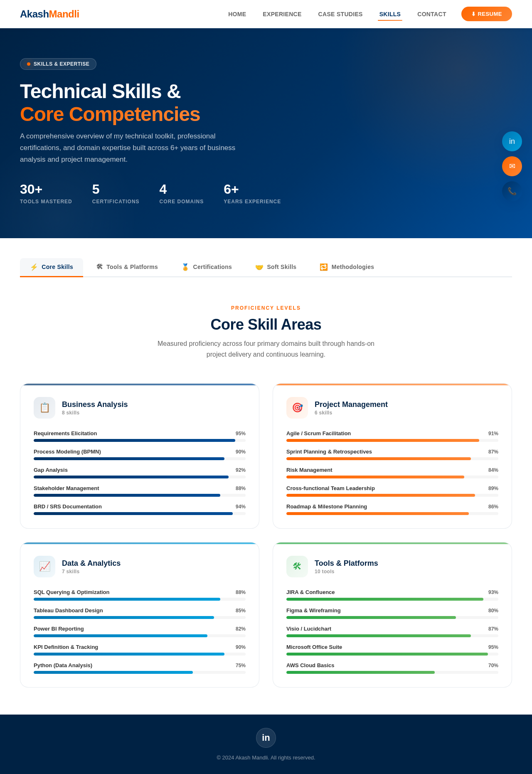Click the floating email envelope icon
The image size is (532, 774).
click(x=512, y=166)
